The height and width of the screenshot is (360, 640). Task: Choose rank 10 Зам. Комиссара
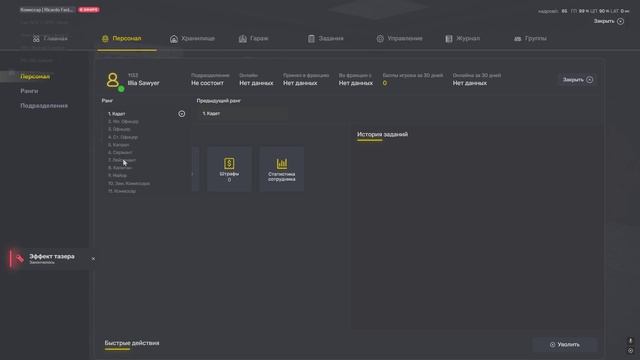(129, 184)
